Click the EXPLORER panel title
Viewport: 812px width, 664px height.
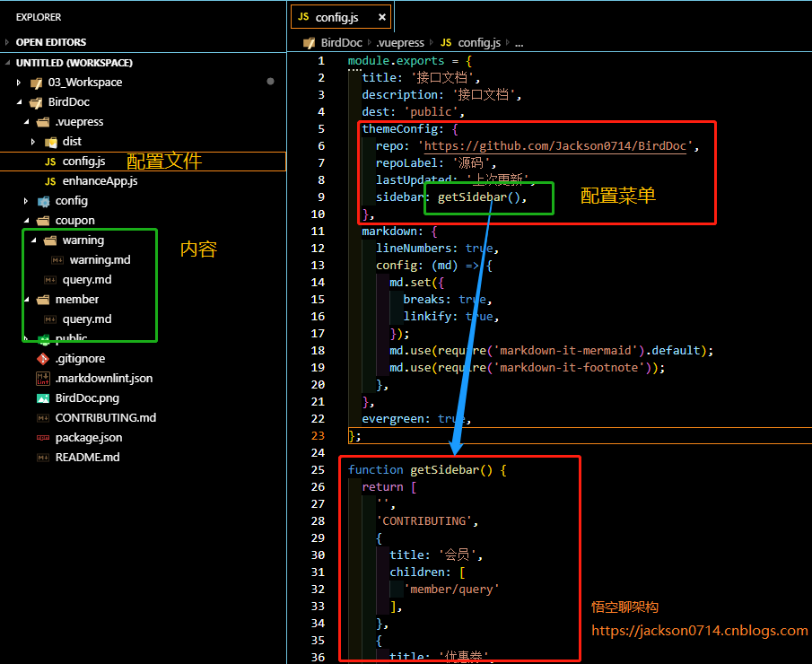click(39, 17)
